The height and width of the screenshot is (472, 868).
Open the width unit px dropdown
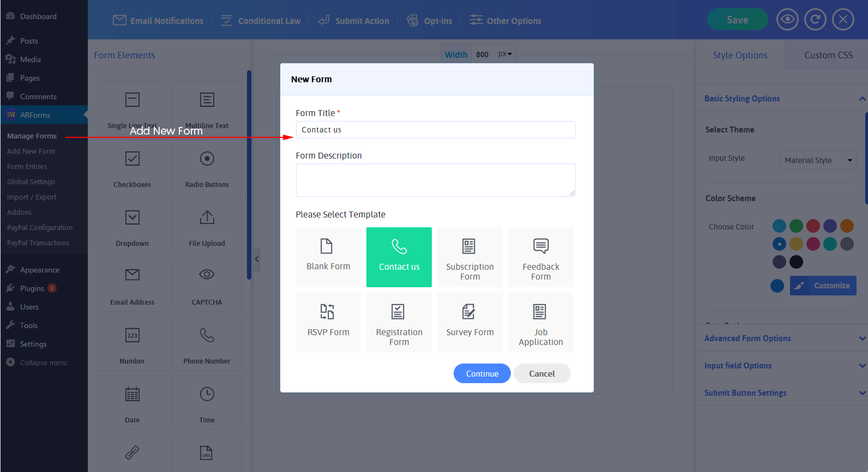point(505,55)
